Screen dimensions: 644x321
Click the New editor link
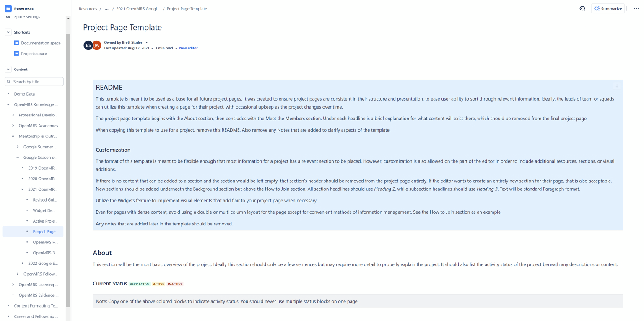[188, 48]
